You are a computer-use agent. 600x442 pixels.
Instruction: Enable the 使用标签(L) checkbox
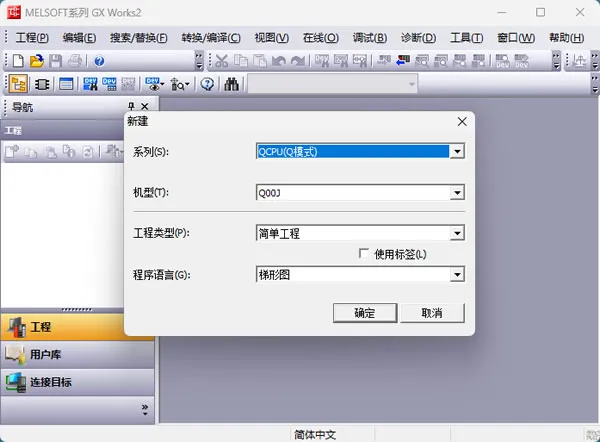364,253
